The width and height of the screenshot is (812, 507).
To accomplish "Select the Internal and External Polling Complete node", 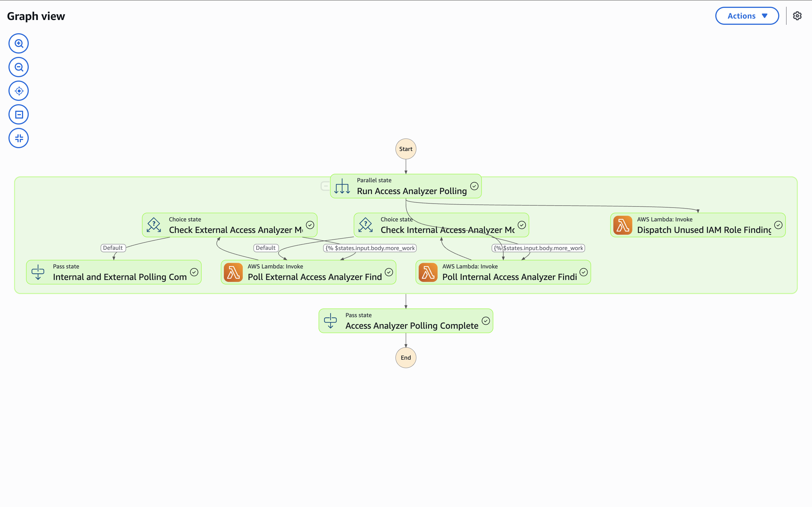I will click(x=114, y=272).
